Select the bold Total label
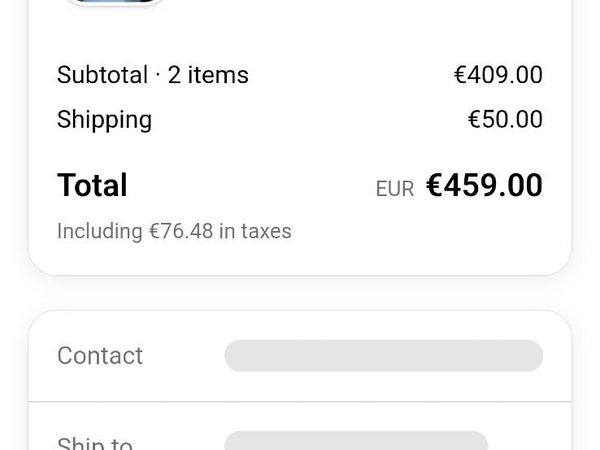Screen dimensions: 600x450 [92, 185]
